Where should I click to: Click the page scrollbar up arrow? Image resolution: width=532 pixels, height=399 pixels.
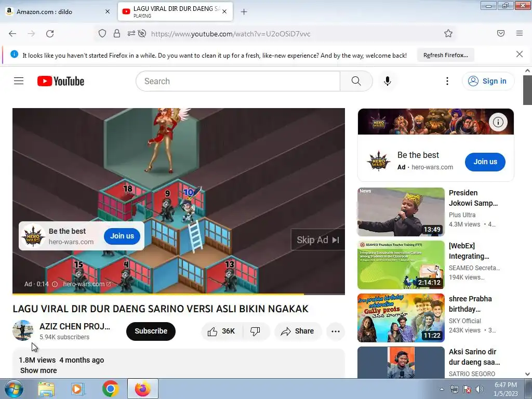(527, 71)
